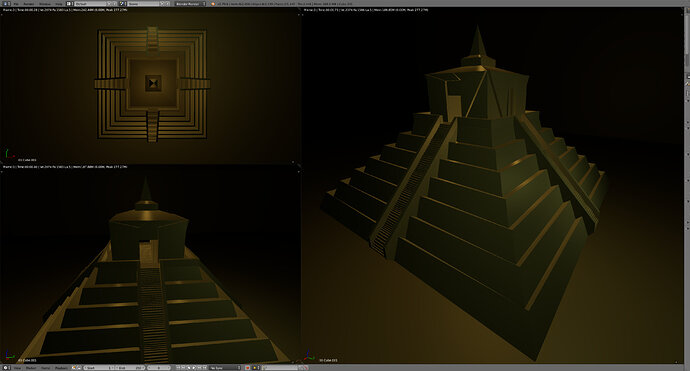Toggle the preview range clock icon
This screenshot has height=371, width=690.
(73, 367)
